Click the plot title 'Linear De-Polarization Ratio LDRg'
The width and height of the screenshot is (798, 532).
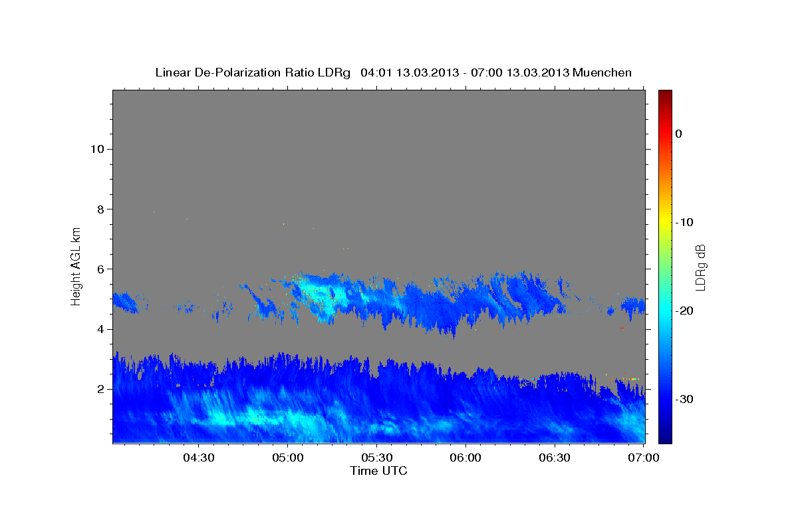coord(252,72)
